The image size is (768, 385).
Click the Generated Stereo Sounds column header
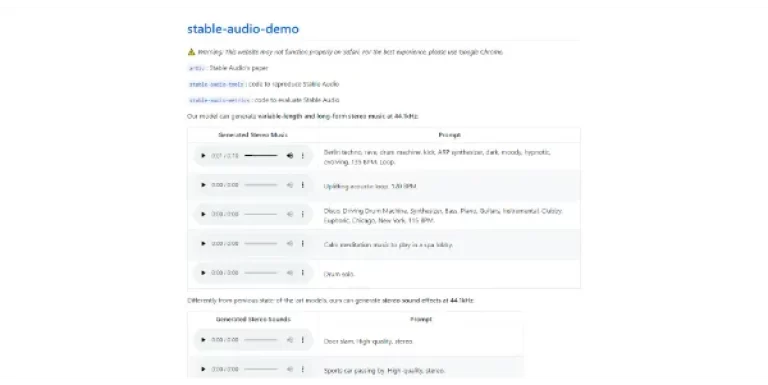click(x=253, y=319)
